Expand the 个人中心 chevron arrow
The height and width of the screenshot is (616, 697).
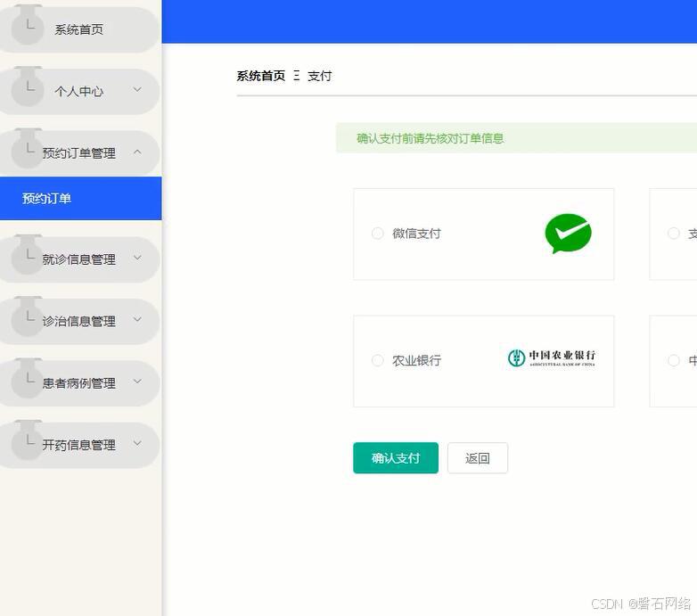[137, 90]
